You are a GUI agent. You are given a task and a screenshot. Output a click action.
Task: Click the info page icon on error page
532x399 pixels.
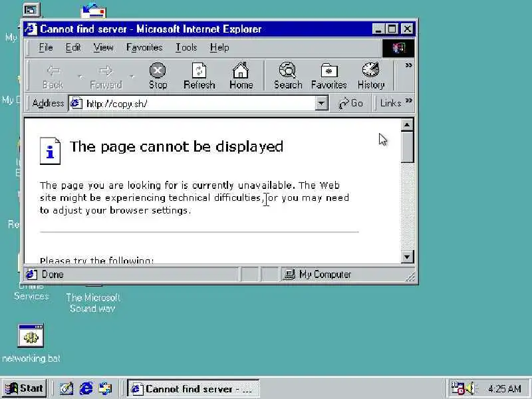tap(51, 151)
